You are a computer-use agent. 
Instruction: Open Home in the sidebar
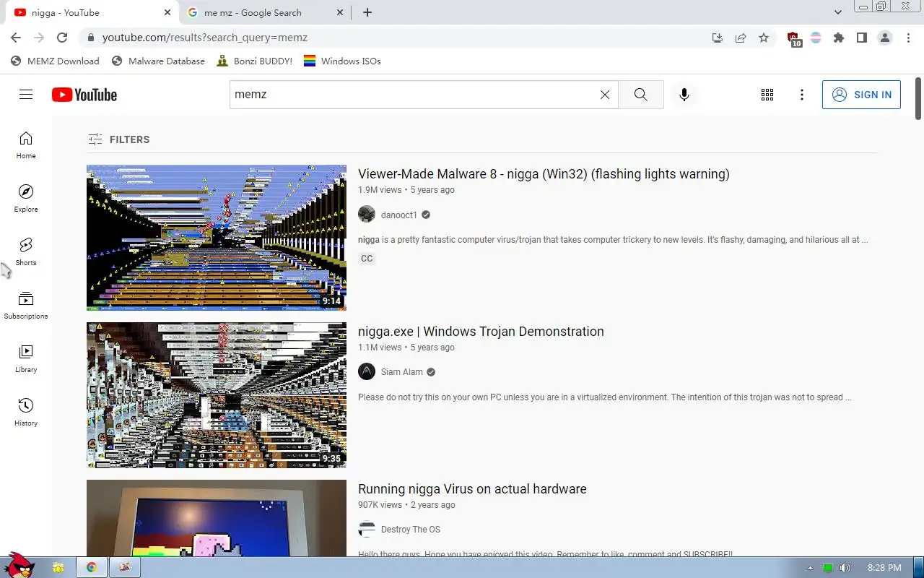click(x=26, y=145)
